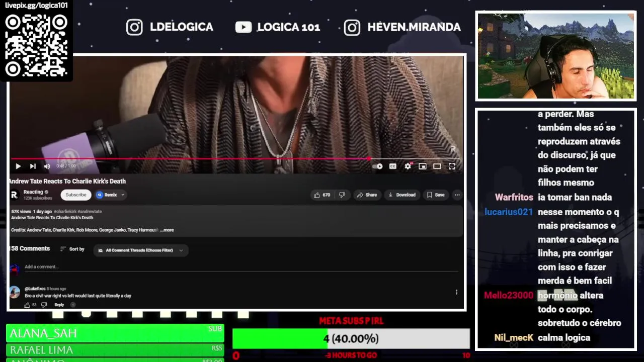Click the HEVEN.MIRANDA Instagram icon
644x362 pixels.
click(352, 27)
